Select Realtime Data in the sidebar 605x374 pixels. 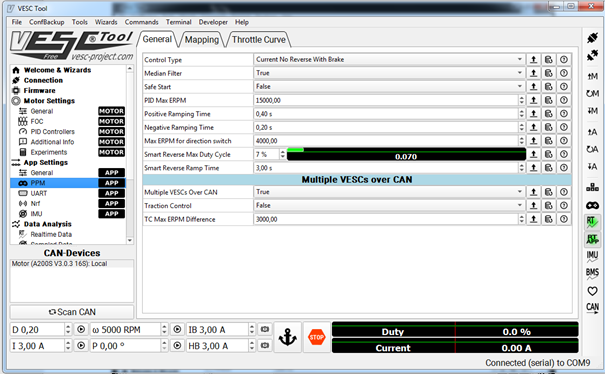coord(51,234)
